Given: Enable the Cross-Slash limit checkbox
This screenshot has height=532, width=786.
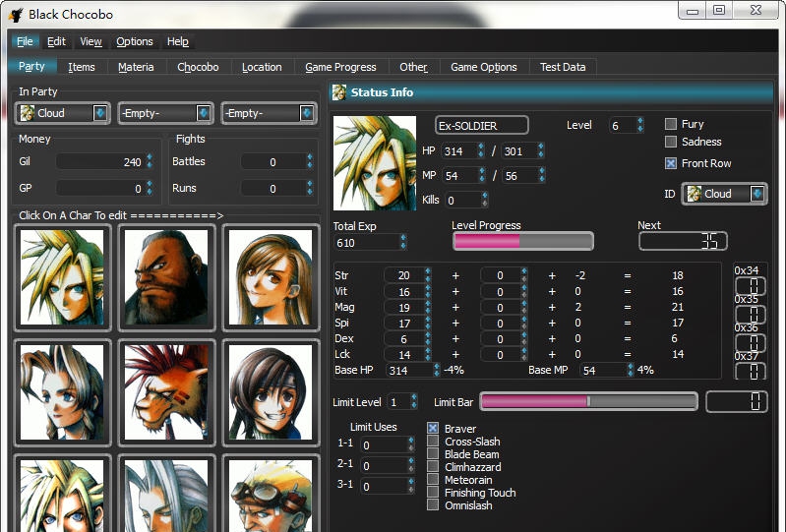Looking at the screenshot, I should pyautogui.click(x=433, y=442).
